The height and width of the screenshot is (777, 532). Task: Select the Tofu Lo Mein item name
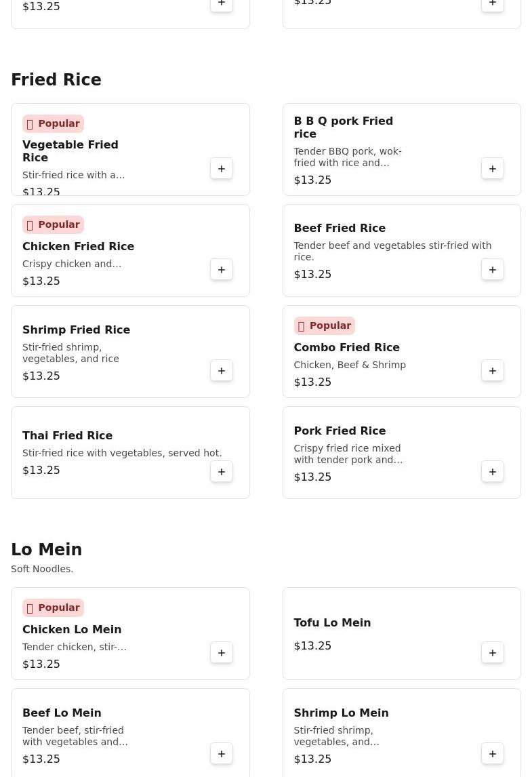point(332,623)
